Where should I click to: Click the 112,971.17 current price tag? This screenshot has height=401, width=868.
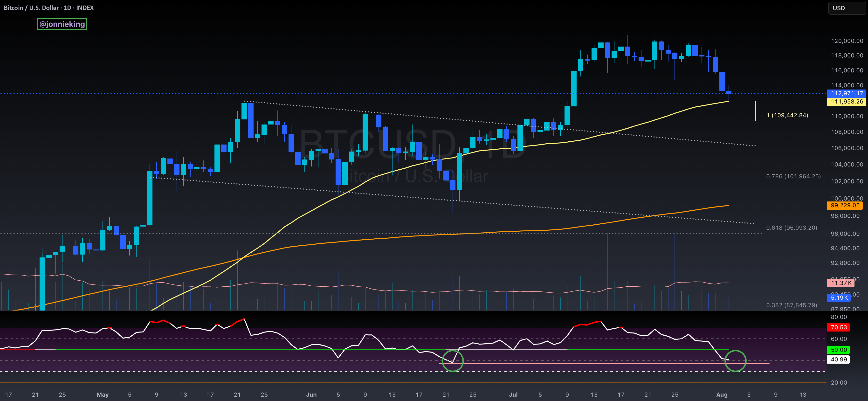pos(846,93)
